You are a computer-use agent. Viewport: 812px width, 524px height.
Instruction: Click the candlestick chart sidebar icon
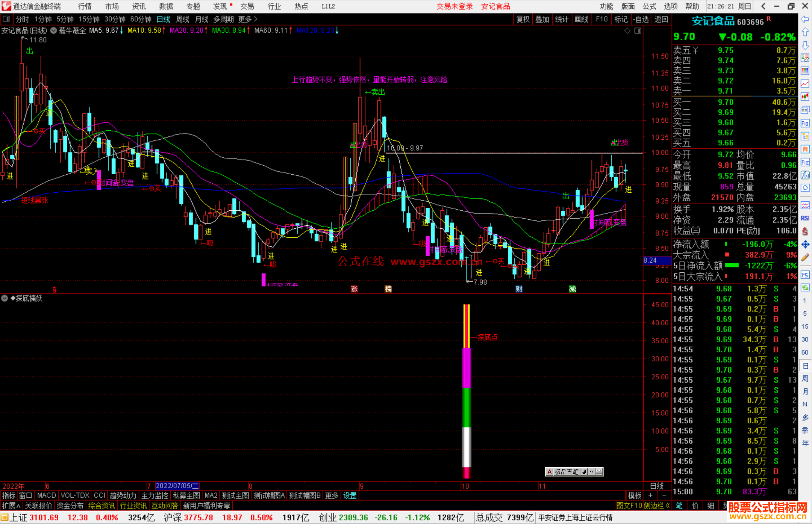(x=805, y=97)
